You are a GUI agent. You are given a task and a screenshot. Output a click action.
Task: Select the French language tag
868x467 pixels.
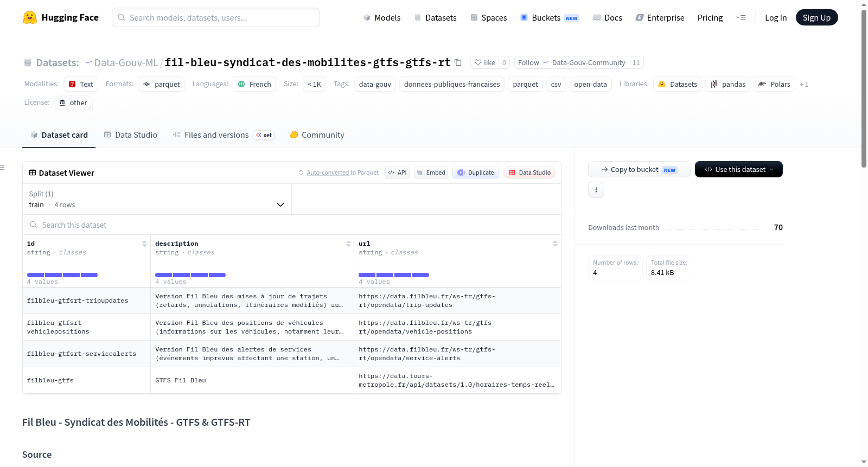click(254, 84)
